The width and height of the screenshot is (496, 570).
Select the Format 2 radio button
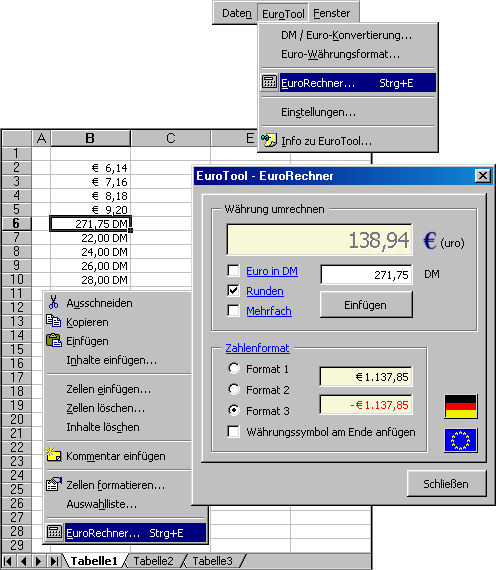point(234,389)
